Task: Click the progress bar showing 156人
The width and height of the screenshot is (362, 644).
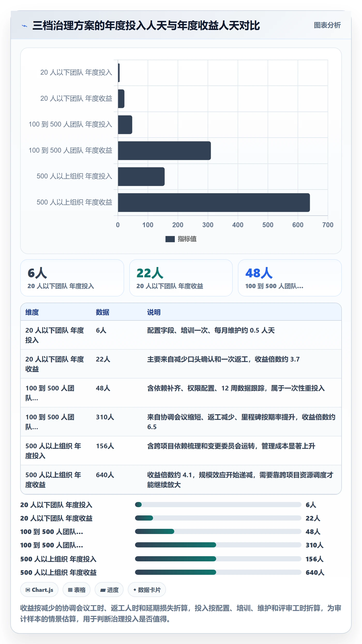Action: coord(218,559)
